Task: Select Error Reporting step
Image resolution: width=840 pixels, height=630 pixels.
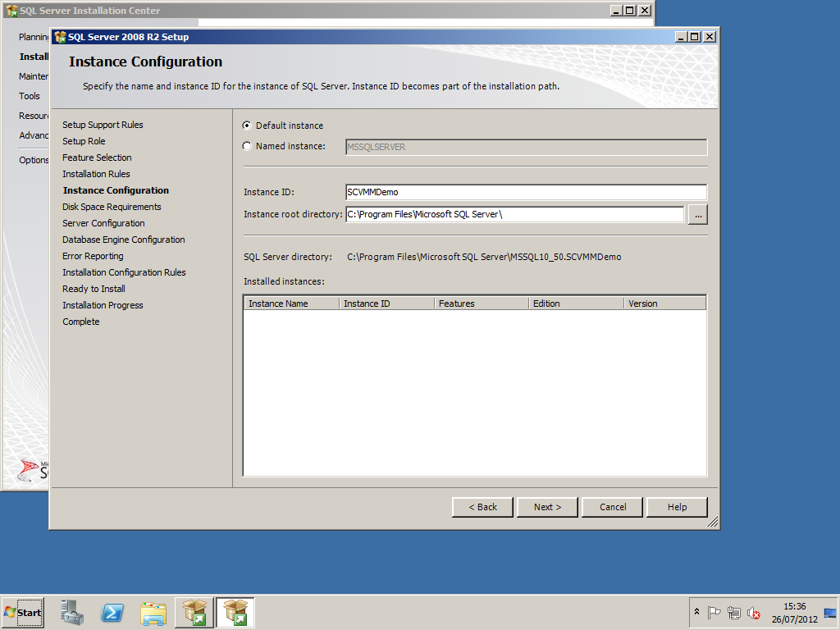Action: tap(93, 256)
